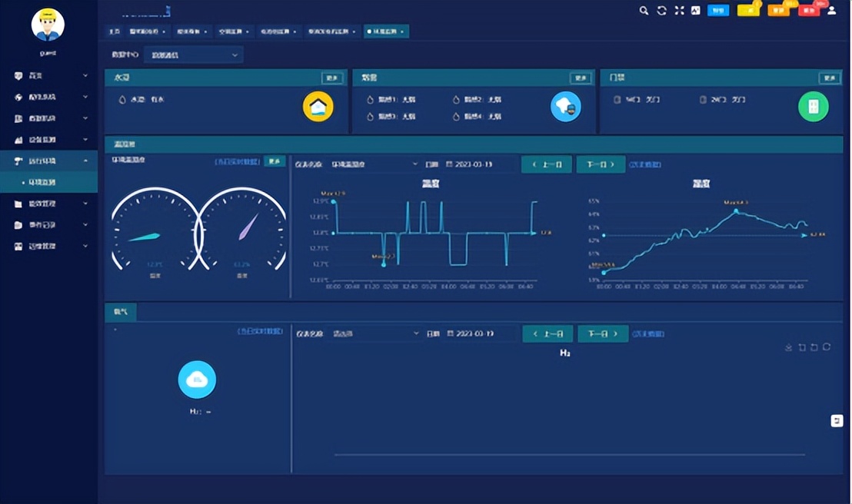Screen dimensions: 852x504
Task: Click the red alarm badge in top bar
Action: coord(808,10)
